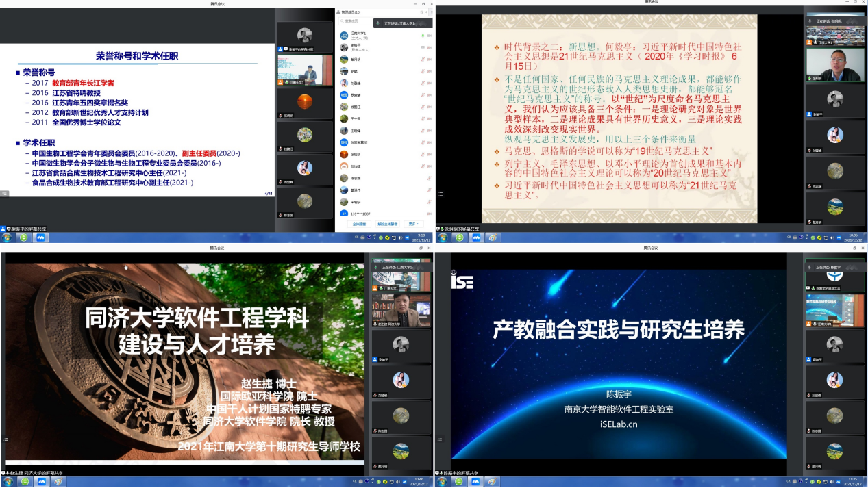This screenshot has width=868, height=488.
Task: Click the Tencent Meeting taskbar icon, top-left screenshot
Action: (41, 237)
